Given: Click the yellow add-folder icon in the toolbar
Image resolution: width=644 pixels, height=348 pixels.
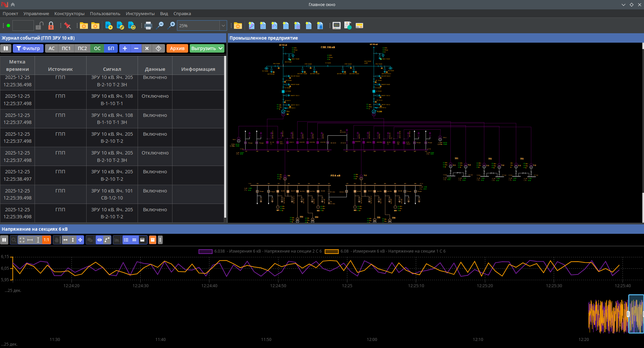Looking at the screenshot, I should coord(84,26).
